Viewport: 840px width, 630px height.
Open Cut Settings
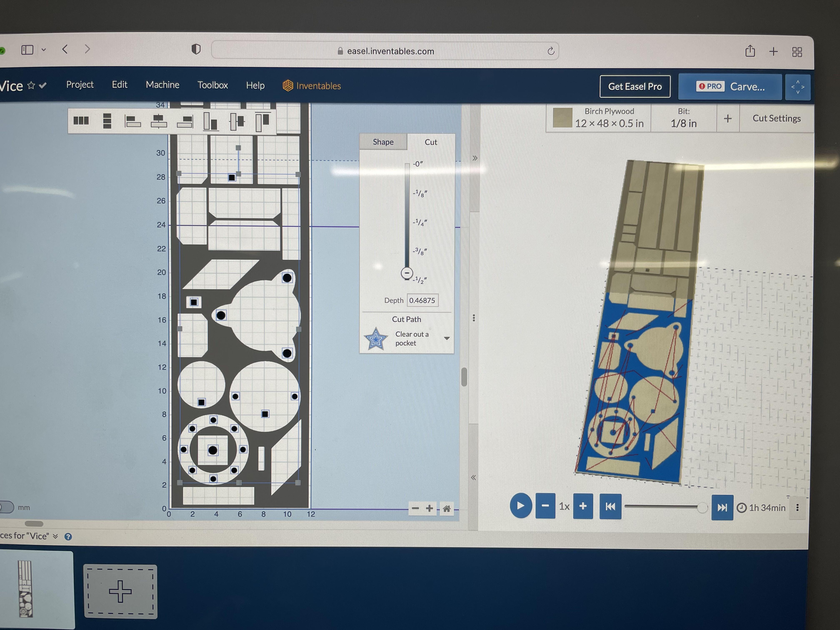[x=776, y=119]
